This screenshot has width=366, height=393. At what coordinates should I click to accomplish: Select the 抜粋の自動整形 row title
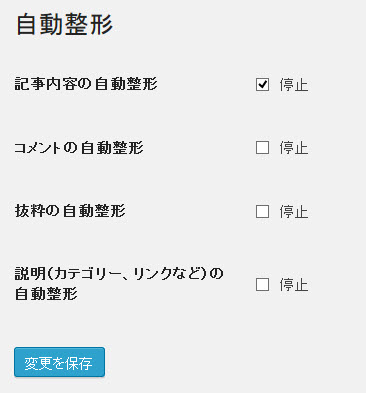click(70, 211)
